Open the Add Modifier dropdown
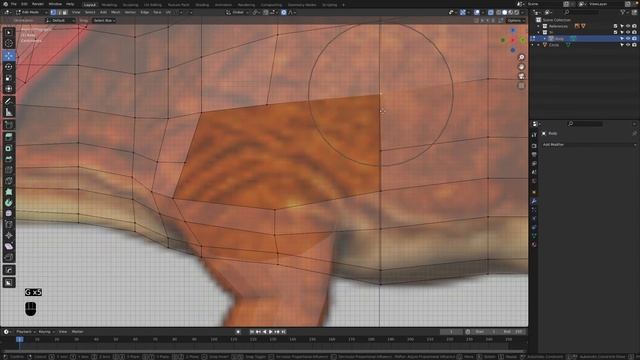This screenshot has width=640, height=360. tap(589, 144)
